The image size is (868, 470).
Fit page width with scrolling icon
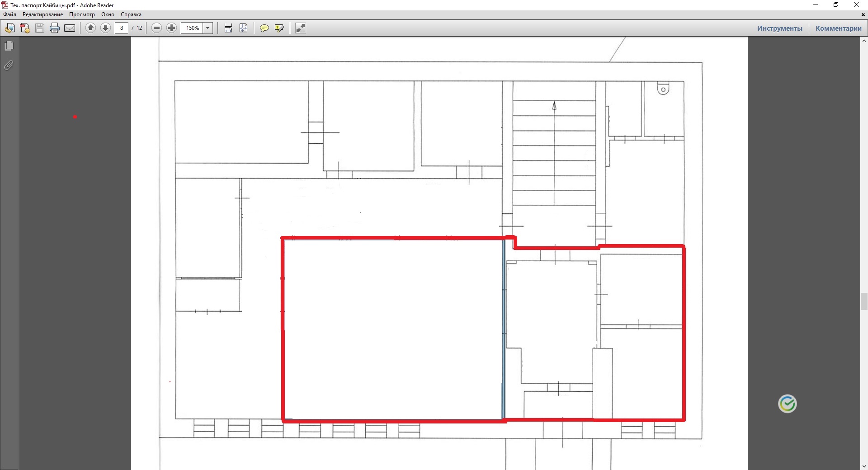(x=228, y=28)
